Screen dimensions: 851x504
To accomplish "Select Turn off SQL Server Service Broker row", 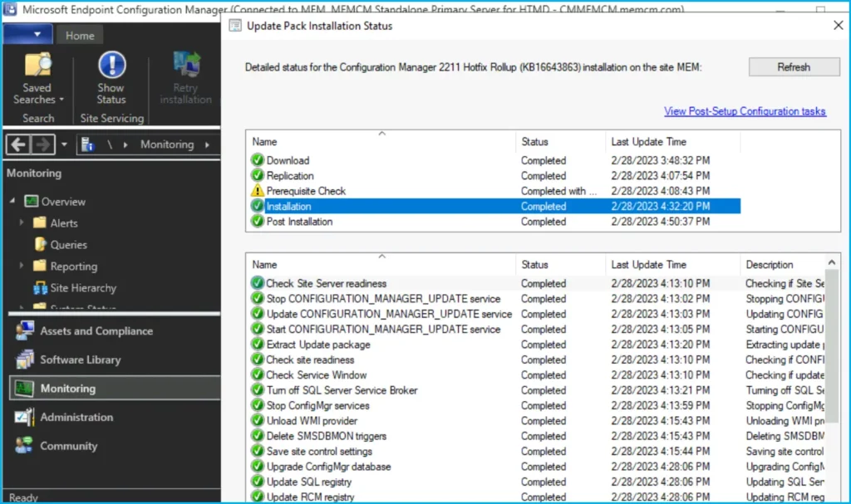I will [537, 390].
